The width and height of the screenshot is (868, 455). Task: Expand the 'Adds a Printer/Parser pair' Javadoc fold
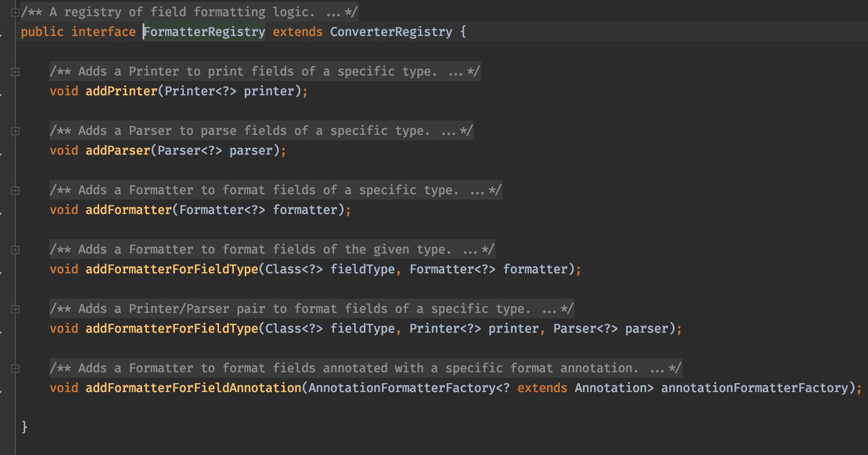click(x=15, y=310)
